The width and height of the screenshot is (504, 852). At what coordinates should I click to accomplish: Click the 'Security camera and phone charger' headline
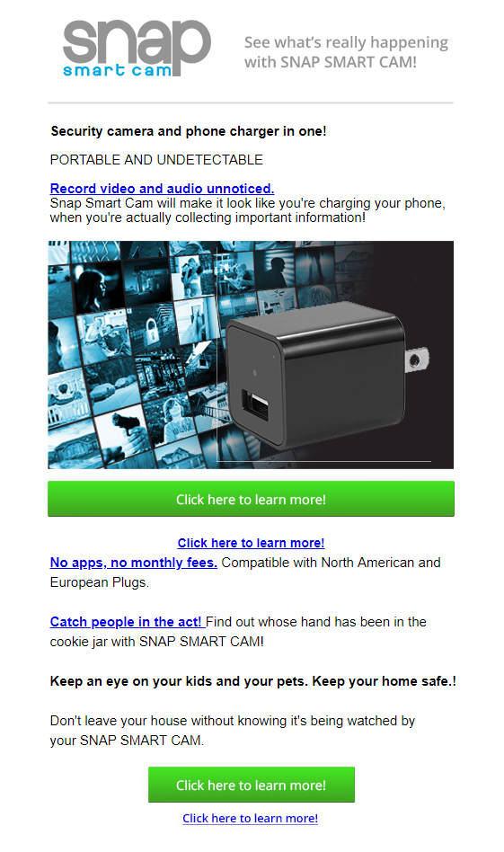(189, 131)
